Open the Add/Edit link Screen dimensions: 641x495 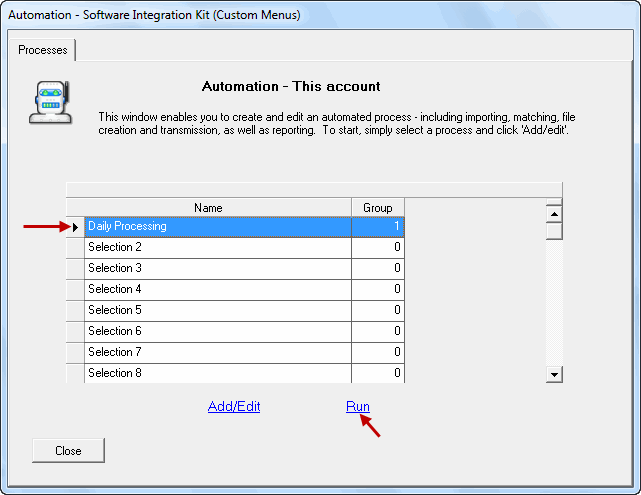click(234, 406)
